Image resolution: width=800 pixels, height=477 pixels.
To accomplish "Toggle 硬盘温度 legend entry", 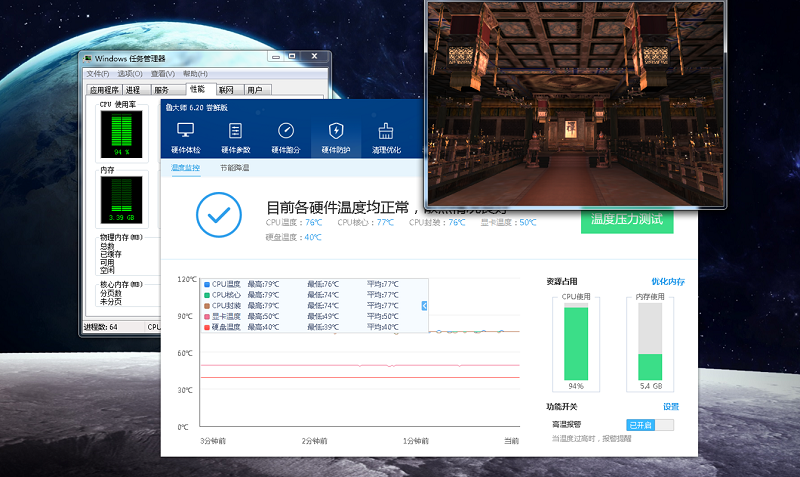I will click(222, 327).
